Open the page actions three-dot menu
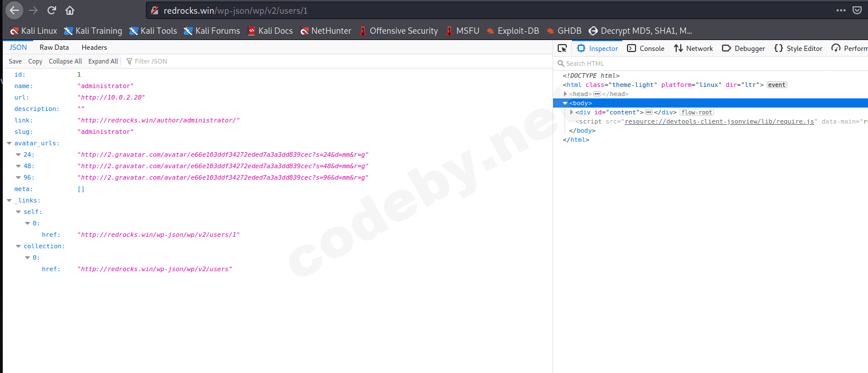The width and height of the screenshot is (868, 373). click(x=841, y=10)
